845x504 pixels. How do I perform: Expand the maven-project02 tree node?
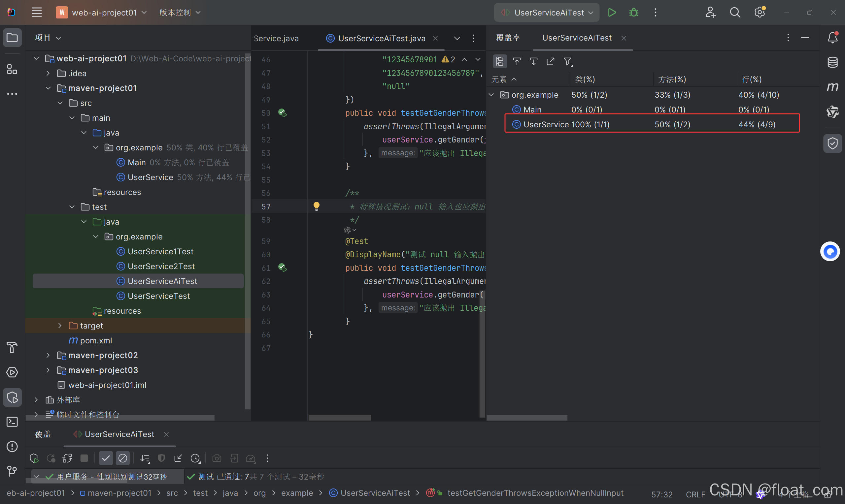tap(48, 355)
